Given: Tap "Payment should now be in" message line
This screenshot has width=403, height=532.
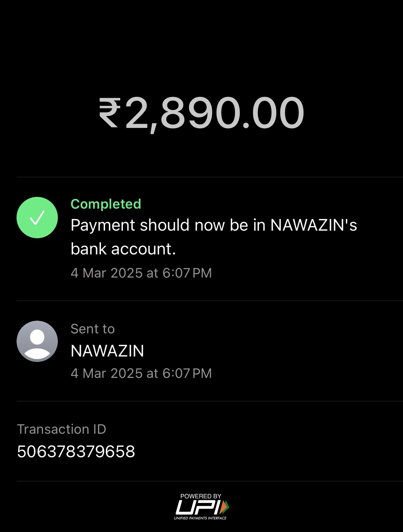Looking at the screenshot, I should pyautogui.click(x=169, y=225).
